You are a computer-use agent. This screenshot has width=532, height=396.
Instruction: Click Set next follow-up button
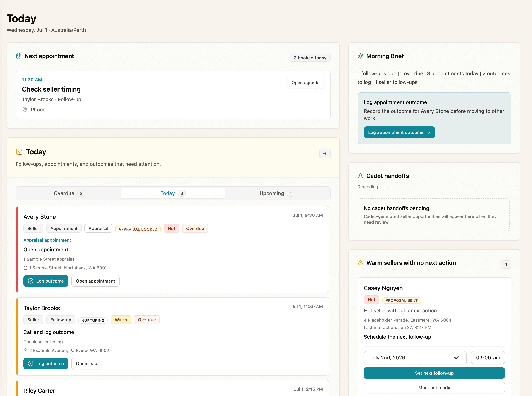tap(434, 373)
